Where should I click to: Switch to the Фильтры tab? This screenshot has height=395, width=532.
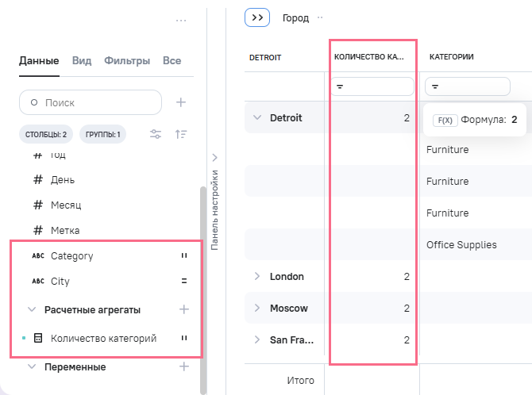(x=127, y=60)
